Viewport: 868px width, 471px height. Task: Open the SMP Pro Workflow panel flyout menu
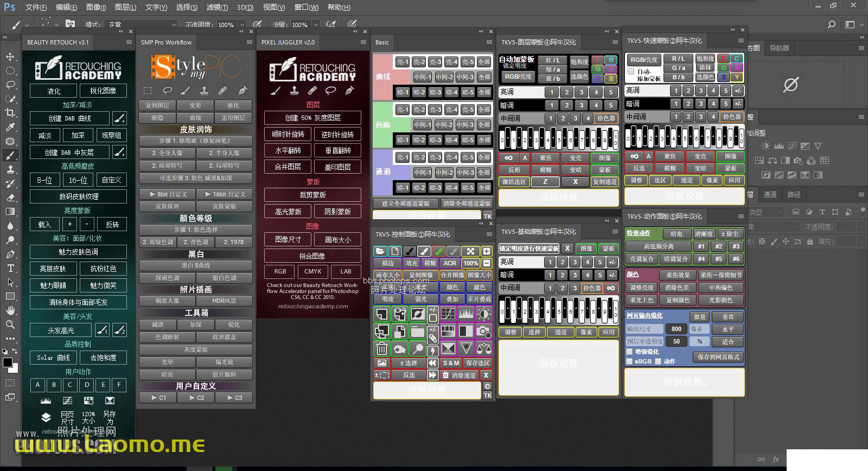click(250, 42)
